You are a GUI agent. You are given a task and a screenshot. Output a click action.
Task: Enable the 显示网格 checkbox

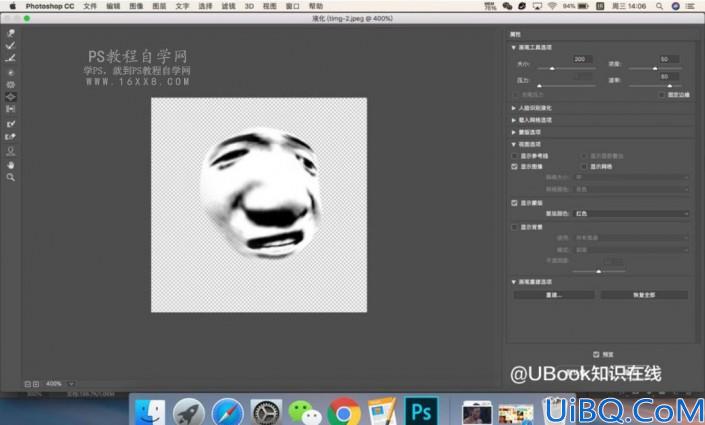[x=584, y=166]
